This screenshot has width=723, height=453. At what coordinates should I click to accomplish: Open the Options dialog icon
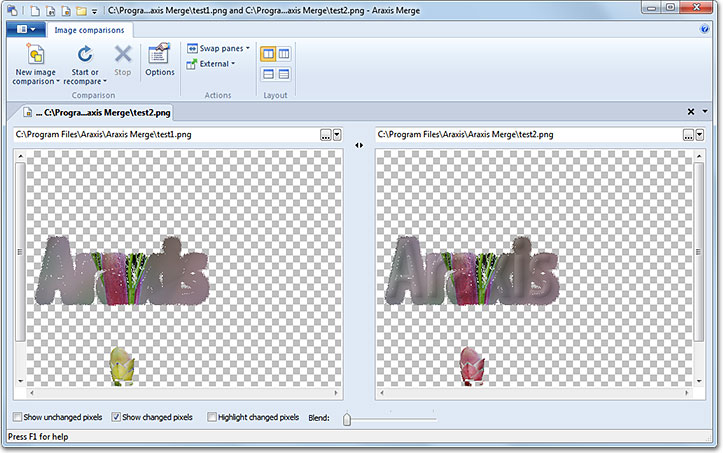(x=159, y=54)
